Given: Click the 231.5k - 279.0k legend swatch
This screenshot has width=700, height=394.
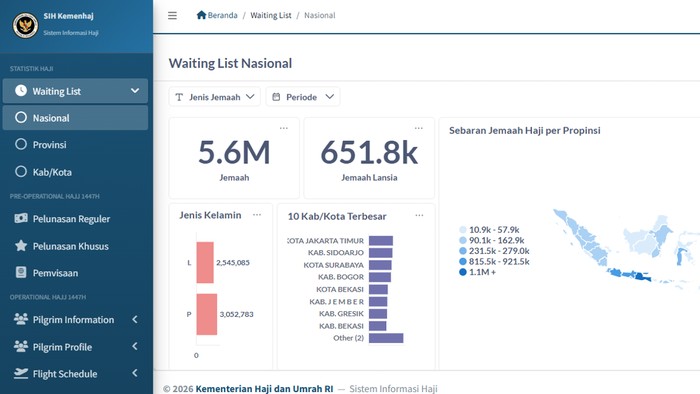Looking at the screenshot, I should coord(462,251).
